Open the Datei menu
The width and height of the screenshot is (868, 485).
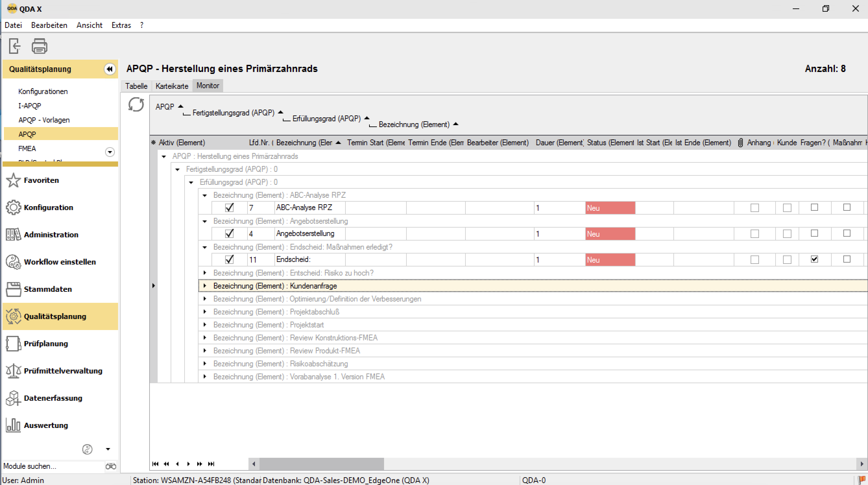(x=13, y=25)
